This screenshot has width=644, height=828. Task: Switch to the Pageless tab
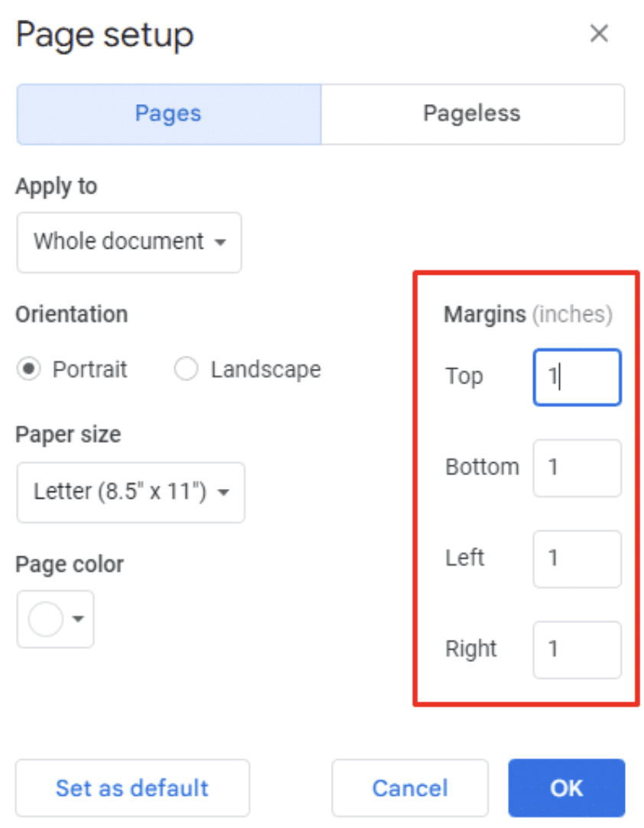pyautogui.click(x=473, y=113)
